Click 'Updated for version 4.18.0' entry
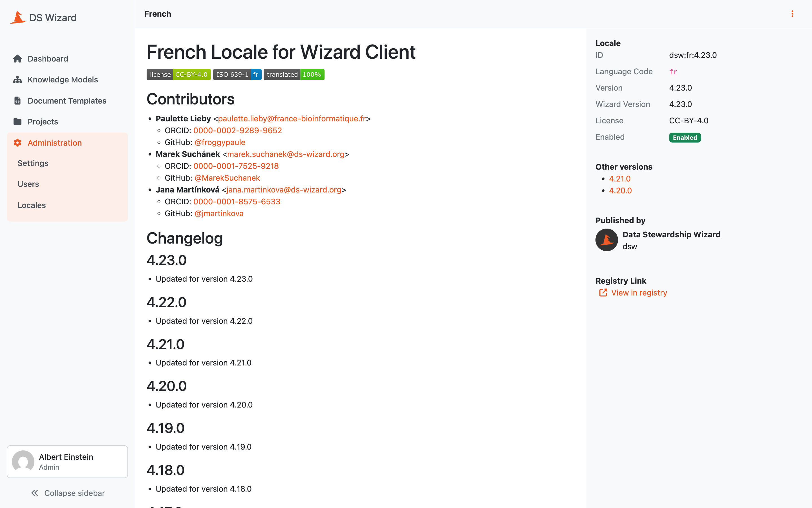812x508 pixels. (x=203, y=489)
